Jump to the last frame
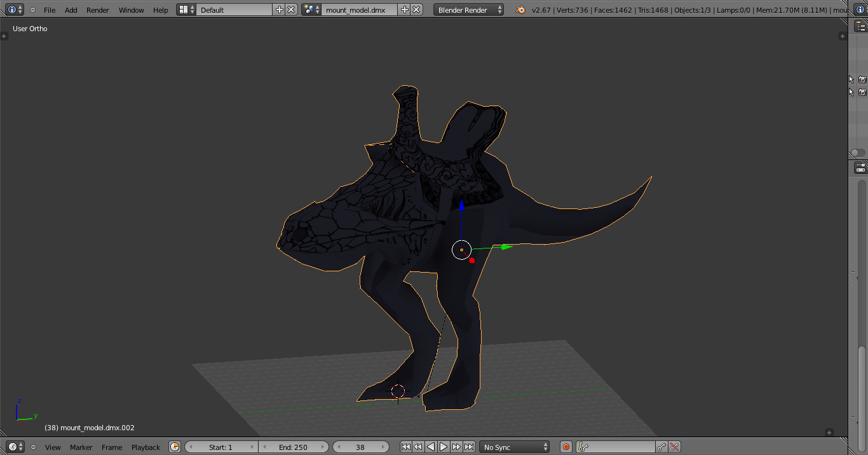868x455 pixels. [469, 447]
